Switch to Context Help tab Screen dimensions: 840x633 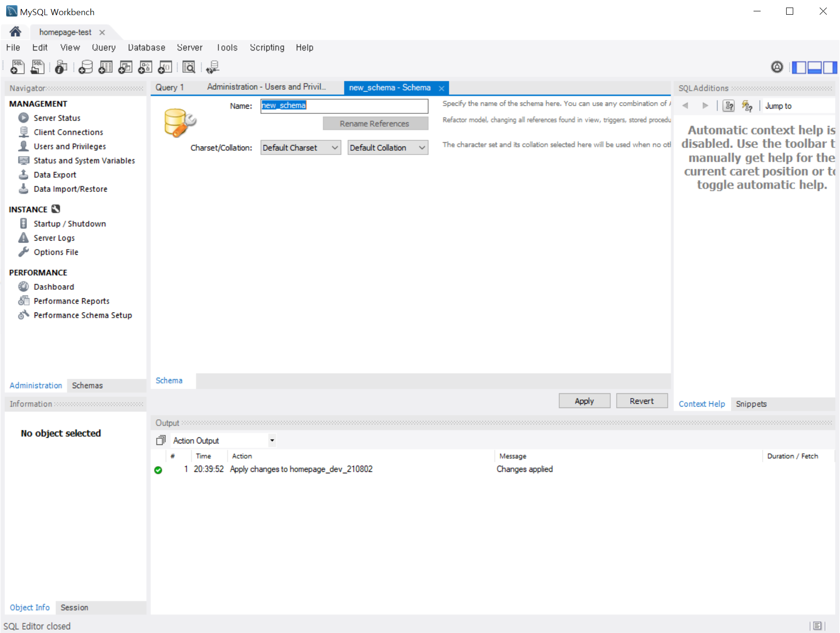(x=702, y=404)
